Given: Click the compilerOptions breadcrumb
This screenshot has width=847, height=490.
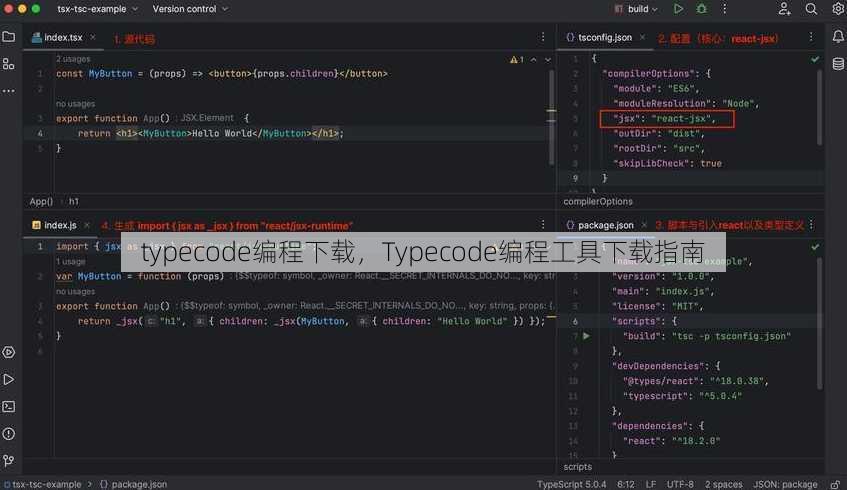Looking at the screenshot, I should tap(597, 202).
